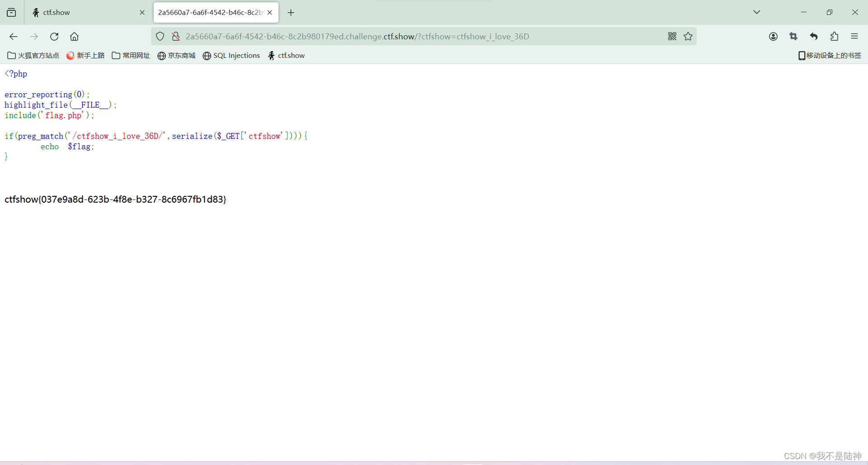This screenshot has height=465, width=868.
Task: Generate QR code for this page
Action: pyautogui.click(x=672, y=37)
